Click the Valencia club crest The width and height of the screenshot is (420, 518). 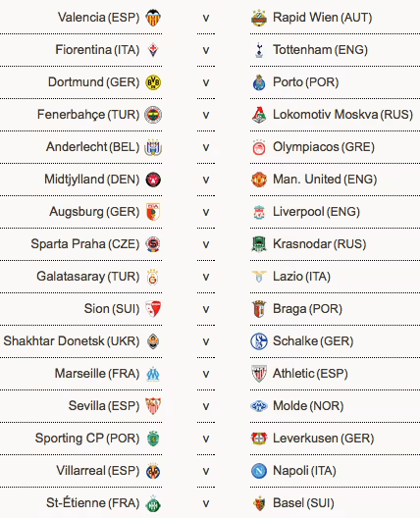[153, 18]
